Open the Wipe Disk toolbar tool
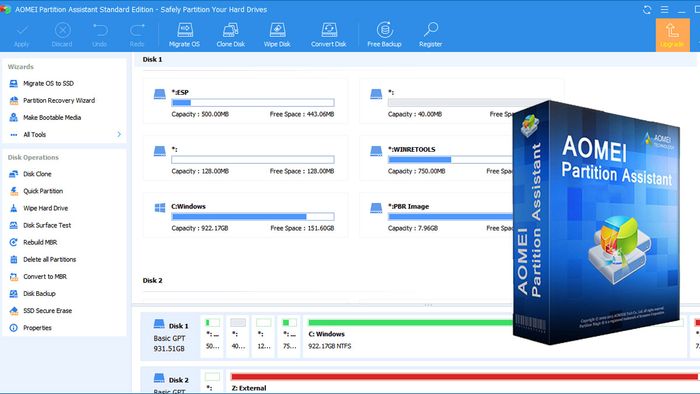700x394 pixels. coord(277,35)
